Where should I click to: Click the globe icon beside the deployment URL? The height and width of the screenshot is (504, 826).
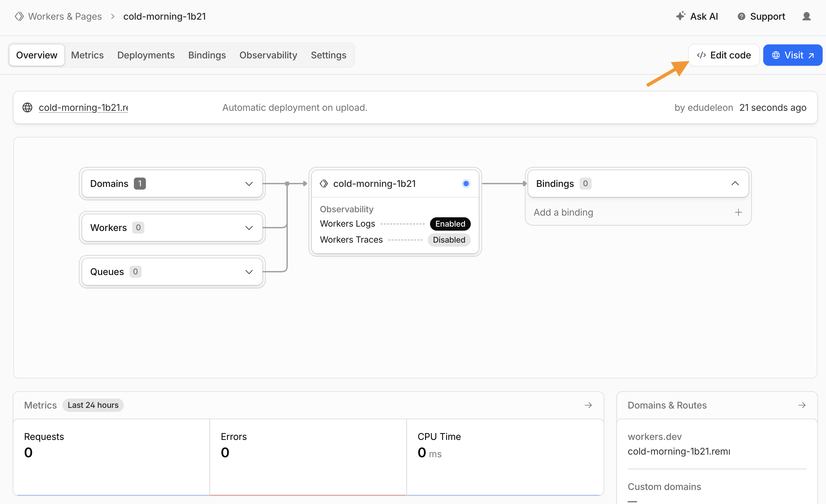click(x=27, y=107)
